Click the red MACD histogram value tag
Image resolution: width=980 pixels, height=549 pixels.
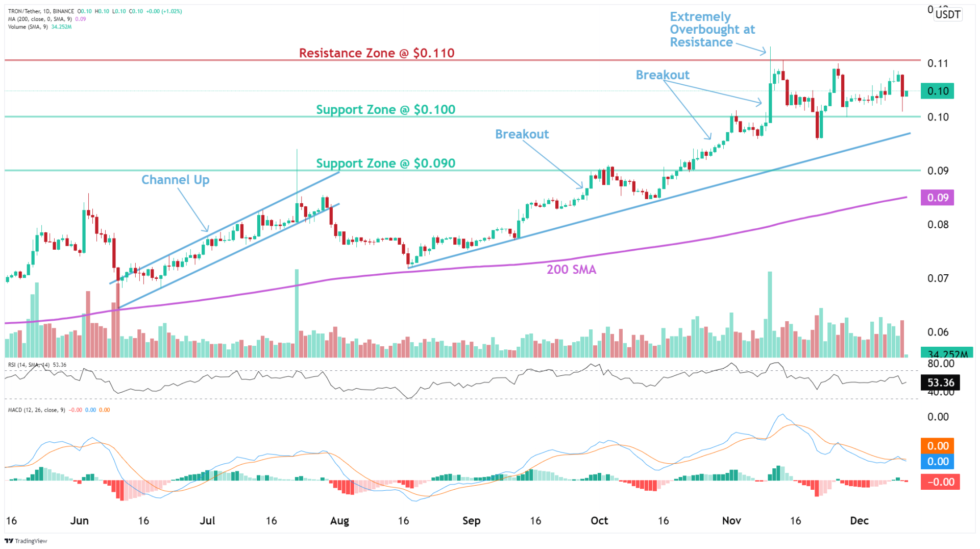tap(940, 482)
